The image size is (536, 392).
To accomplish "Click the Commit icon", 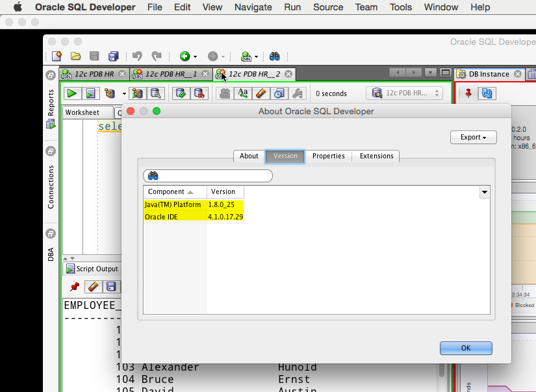I will [x=181, y=93].
